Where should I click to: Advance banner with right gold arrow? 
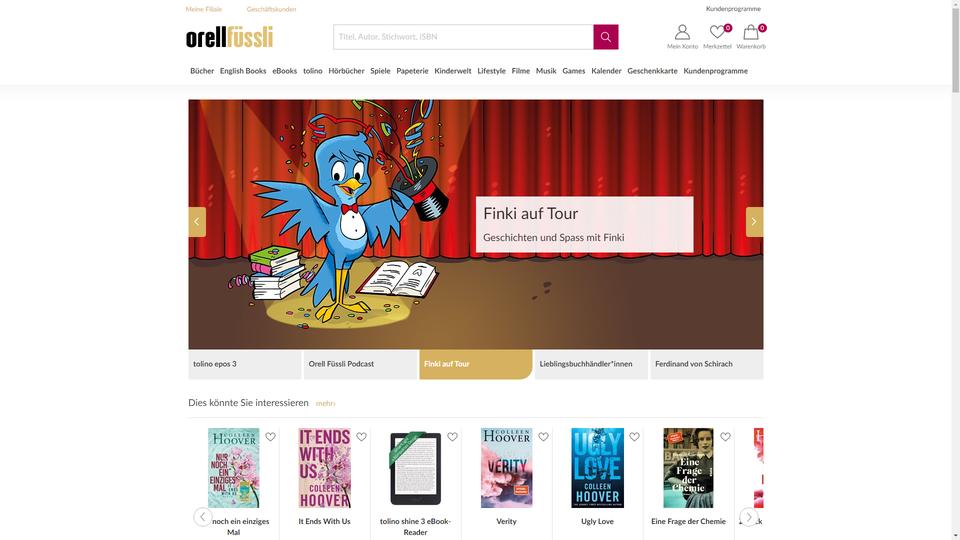(x=754, y=222)
